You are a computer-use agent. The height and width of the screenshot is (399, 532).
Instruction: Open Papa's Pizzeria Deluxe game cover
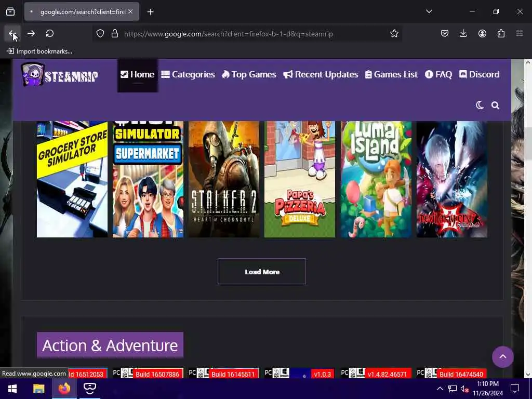tap(300, 179)
